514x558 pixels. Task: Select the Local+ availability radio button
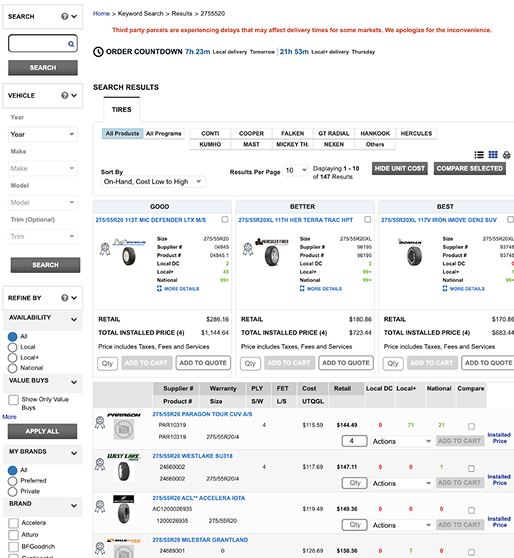click(x=12, y=358)
